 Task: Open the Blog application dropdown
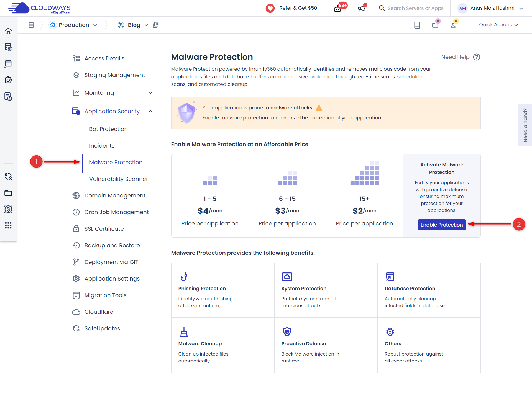pyautogui.click(x=146, y=25)
